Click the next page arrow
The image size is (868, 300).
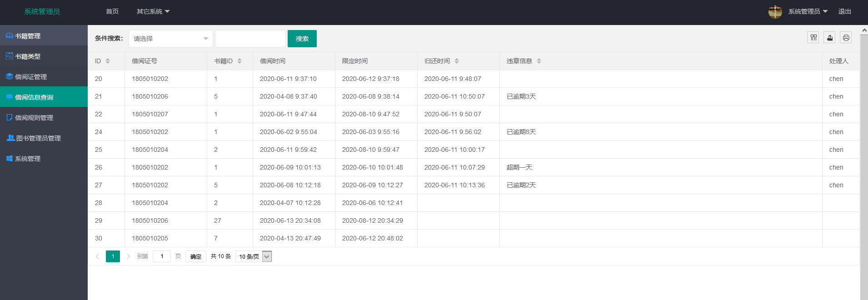[x=129, y=256]
